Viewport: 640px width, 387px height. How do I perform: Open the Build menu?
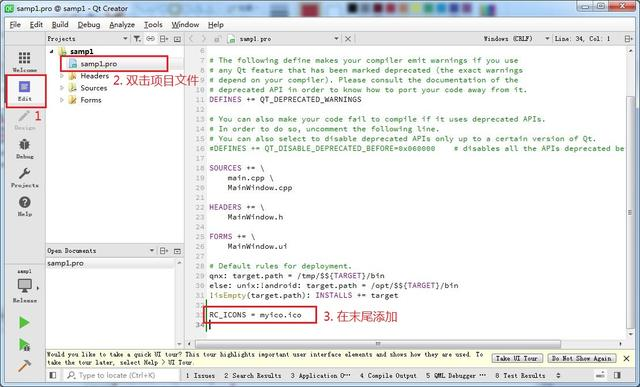(x=60, y=24)
